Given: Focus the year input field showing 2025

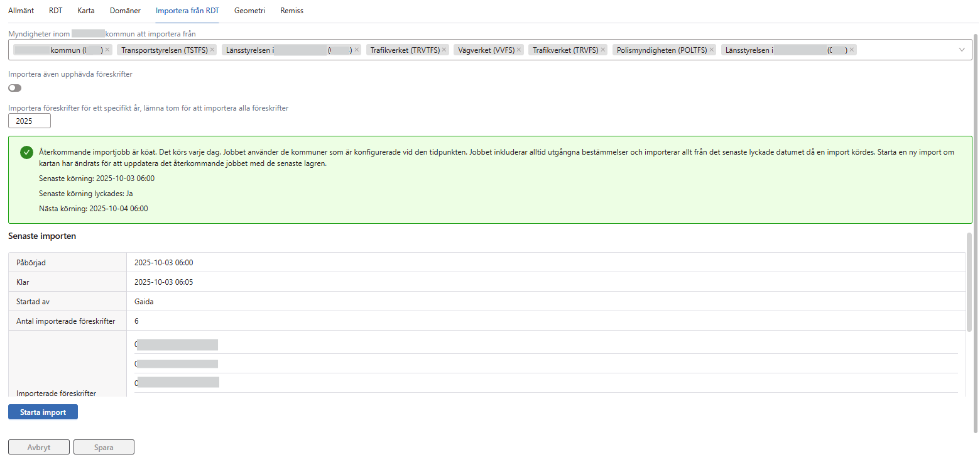Looking at the screenshot, I should 30,121.
